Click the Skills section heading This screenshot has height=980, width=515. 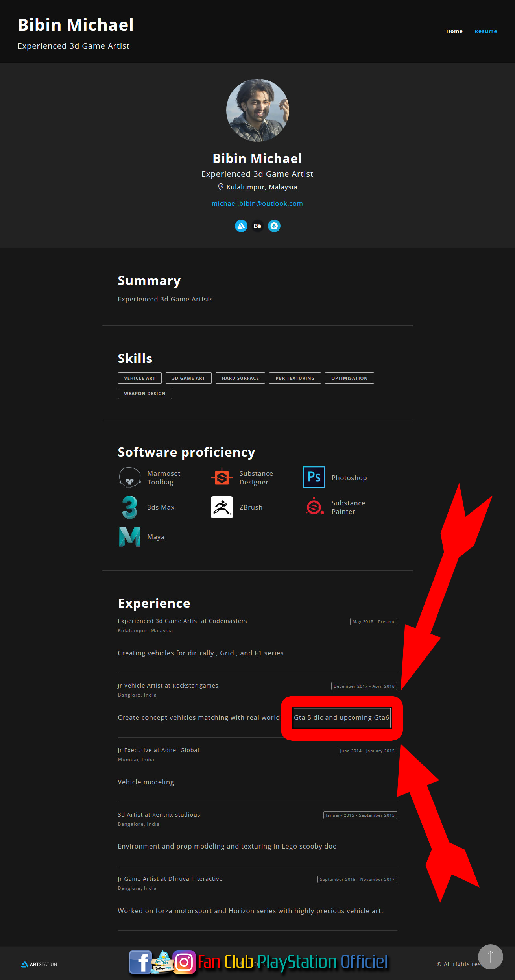point(135,359)
